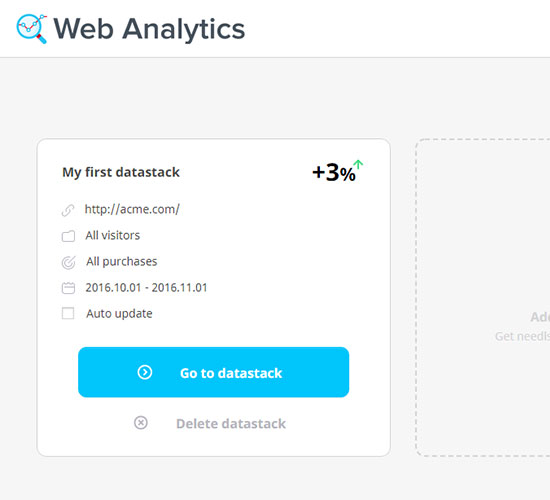Viewport: 550px width, 500px height.
Task: Open the http://acme.com/ link
Action: click(132, 209)
